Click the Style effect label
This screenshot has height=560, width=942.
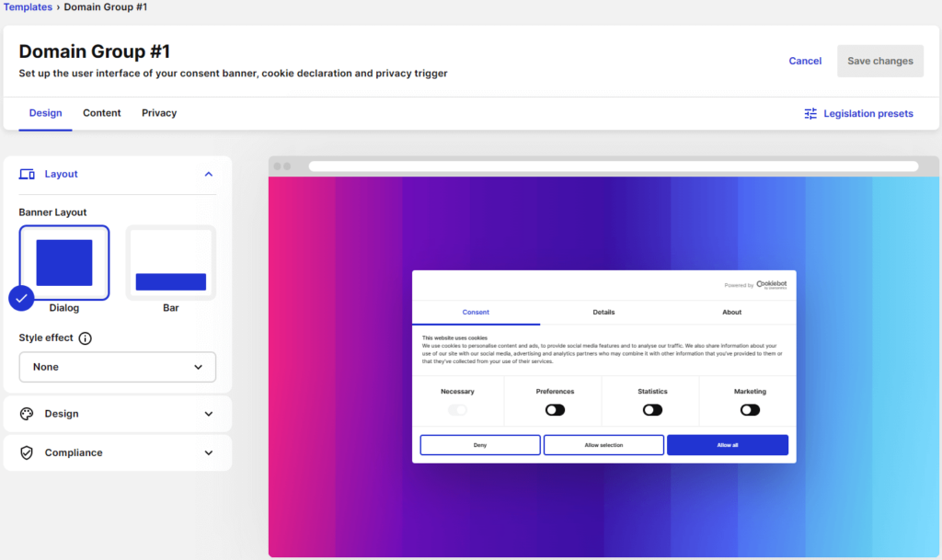46,337
